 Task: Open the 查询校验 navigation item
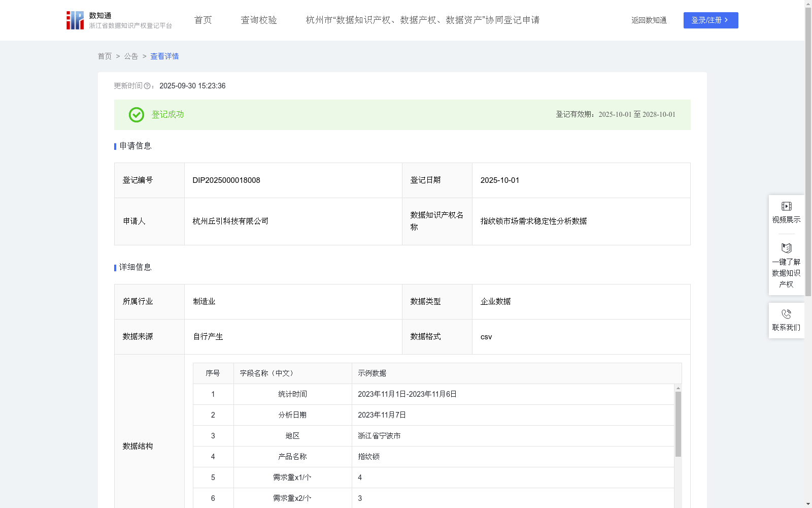(x=259, y=20)
